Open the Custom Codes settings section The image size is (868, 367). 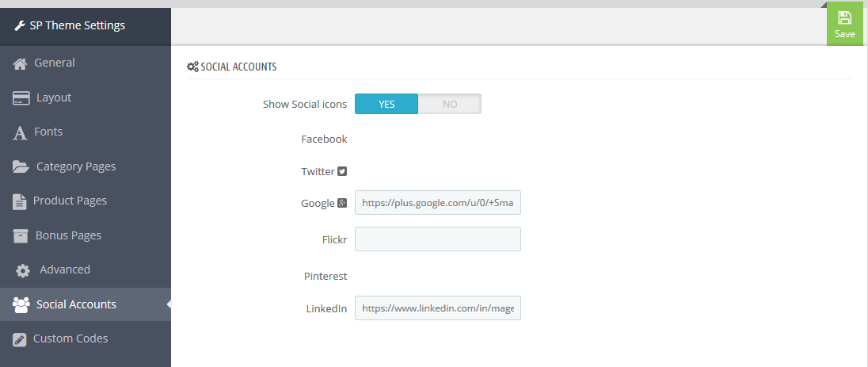pos(86,338)
